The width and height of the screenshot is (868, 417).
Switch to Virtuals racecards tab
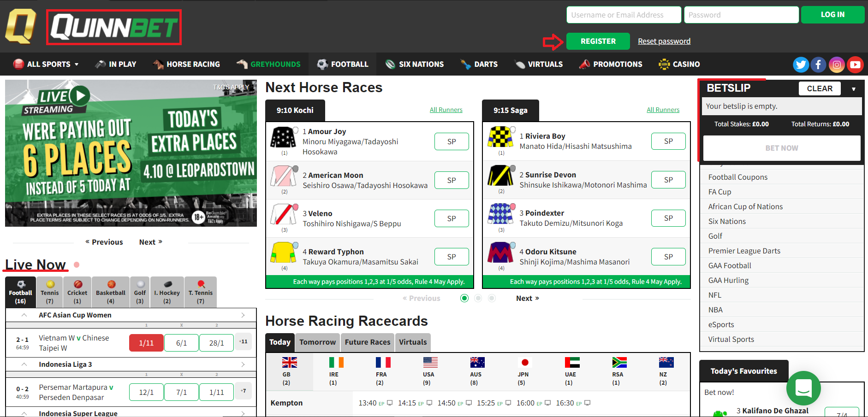[413, 342]
